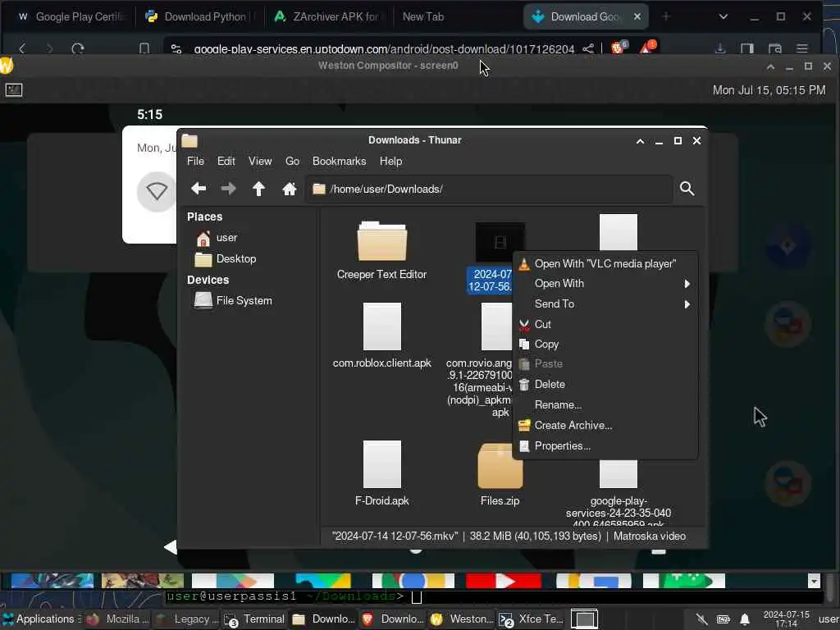Viewport: 840px width, 630px height.
Task: Go back in the browser
Action: (22, 48)
